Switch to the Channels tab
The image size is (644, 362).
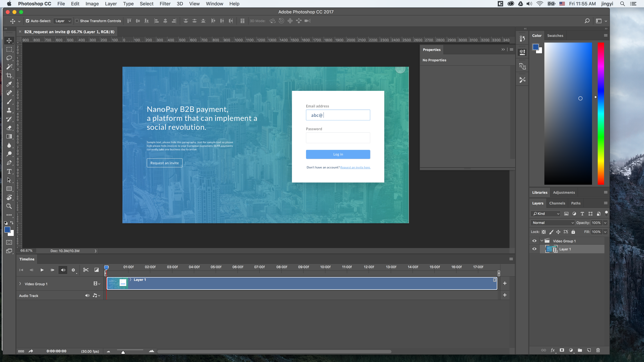pos(557,203)
